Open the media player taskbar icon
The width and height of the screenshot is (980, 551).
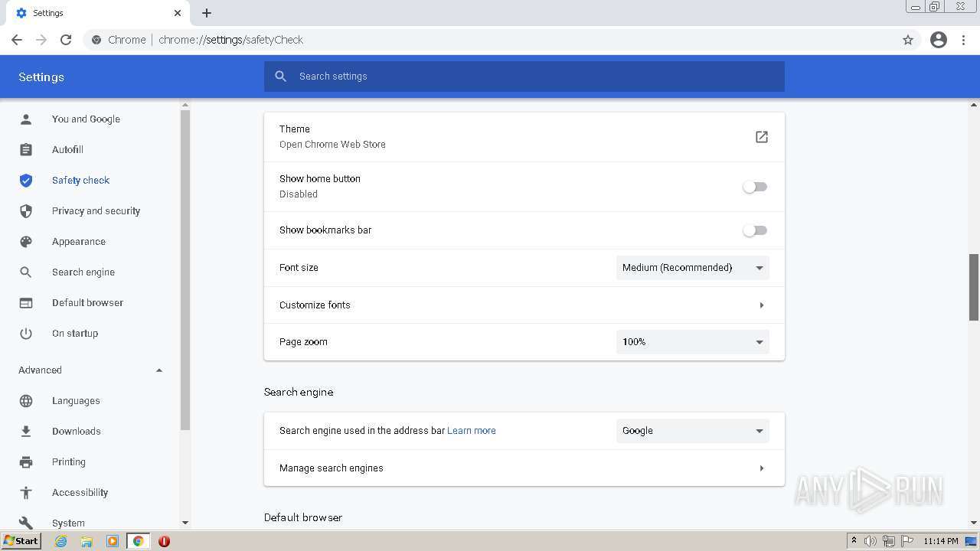(113, 541)
